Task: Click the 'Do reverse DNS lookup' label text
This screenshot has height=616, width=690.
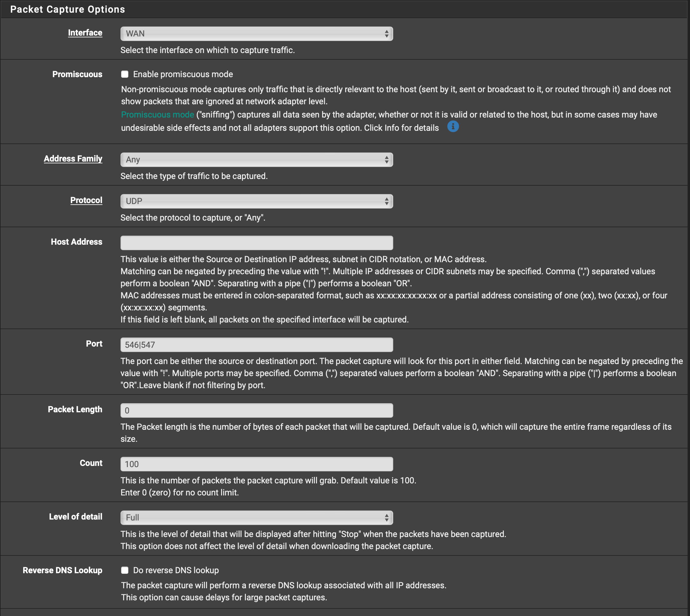Action: click(x=176, y=570)
